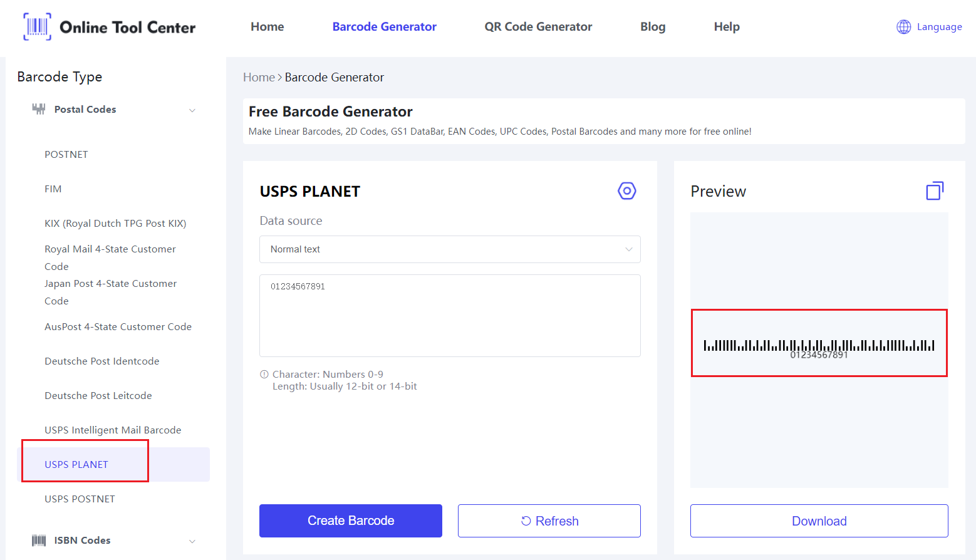Viewport: 976px width, 560px height.
Task: Click the Refresh button
Action: pyautogui.click(x=549, y=521)
